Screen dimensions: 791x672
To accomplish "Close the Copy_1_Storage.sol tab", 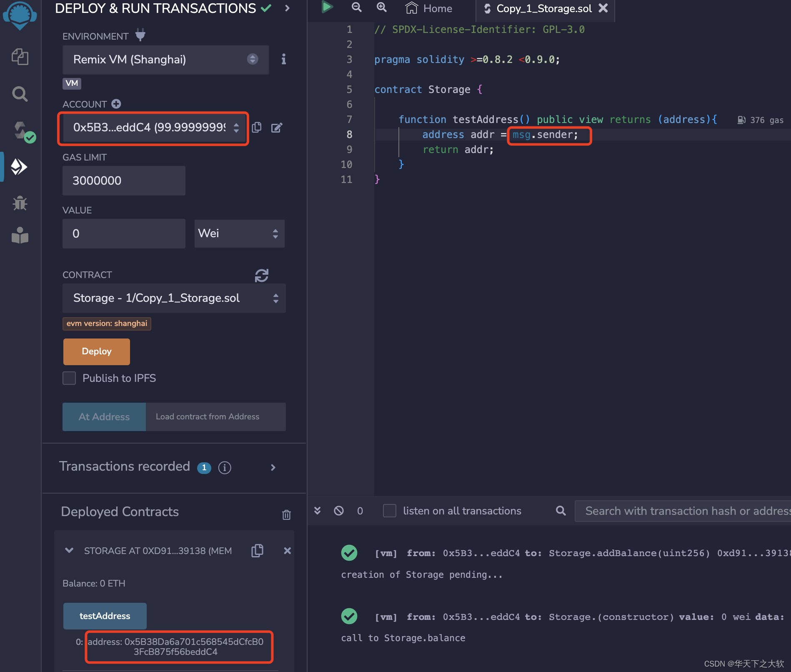I will point(603,8).
